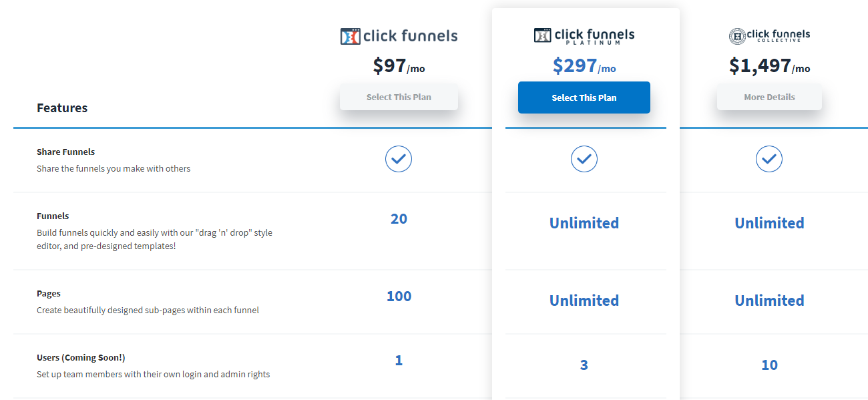Viewport: 868px width, 400px height.
Task: Click the Funnels feature title
Action: click(53, 216)
